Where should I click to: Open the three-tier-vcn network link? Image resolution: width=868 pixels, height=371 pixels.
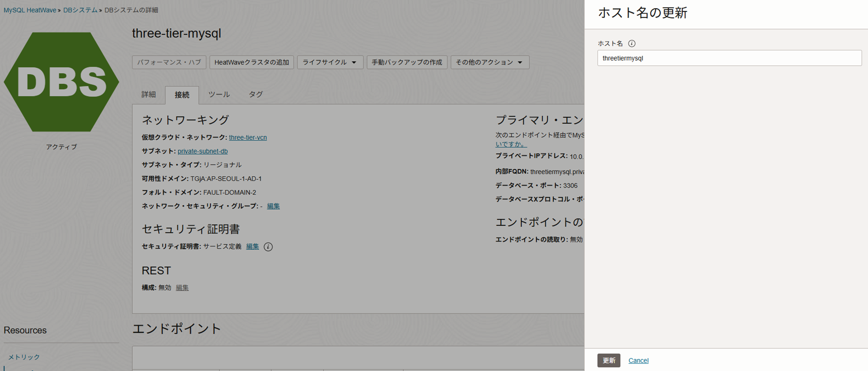click(x=248, y=138)
